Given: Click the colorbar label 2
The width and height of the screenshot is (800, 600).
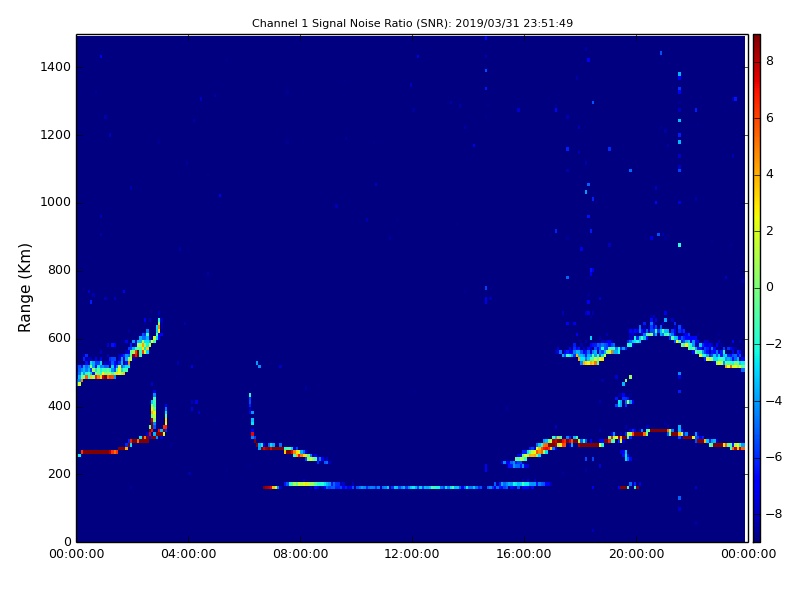Looking at the screenshot, I should click(x=770, y=231).
